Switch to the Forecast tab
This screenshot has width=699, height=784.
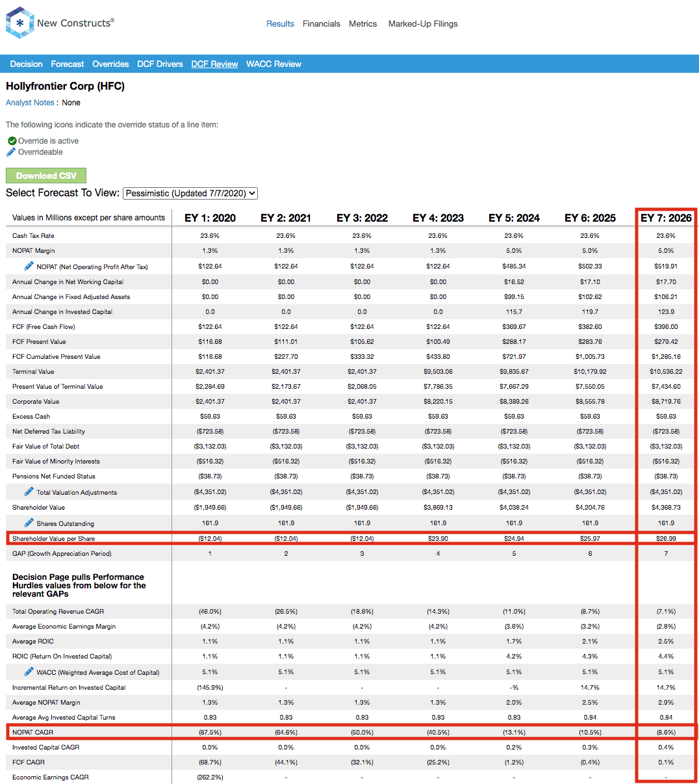pyautogui.click(x=68, y=64)
